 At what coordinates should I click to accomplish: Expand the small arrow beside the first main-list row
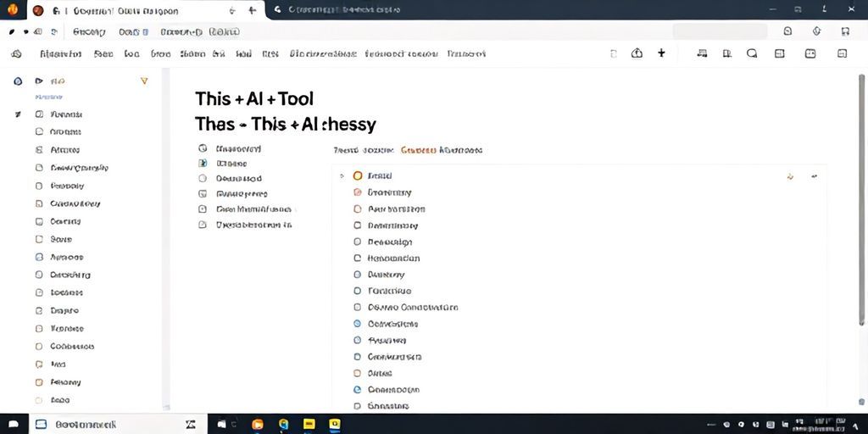coord(342,176)
